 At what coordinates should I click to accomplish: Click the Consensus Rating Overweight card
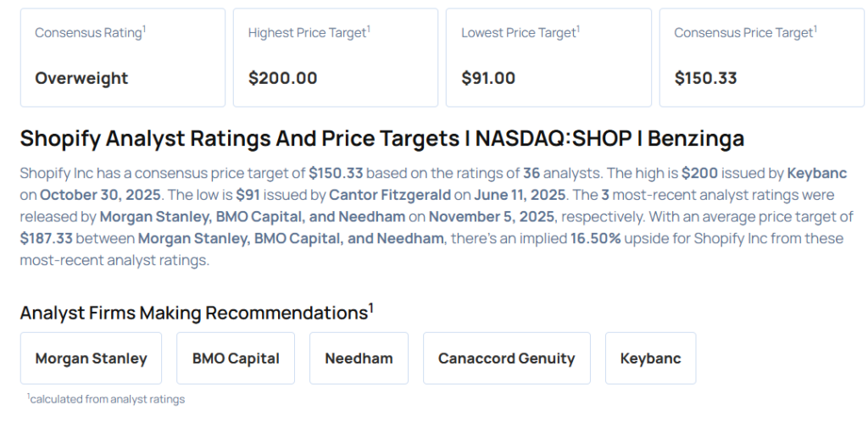[x=123, y=58]
